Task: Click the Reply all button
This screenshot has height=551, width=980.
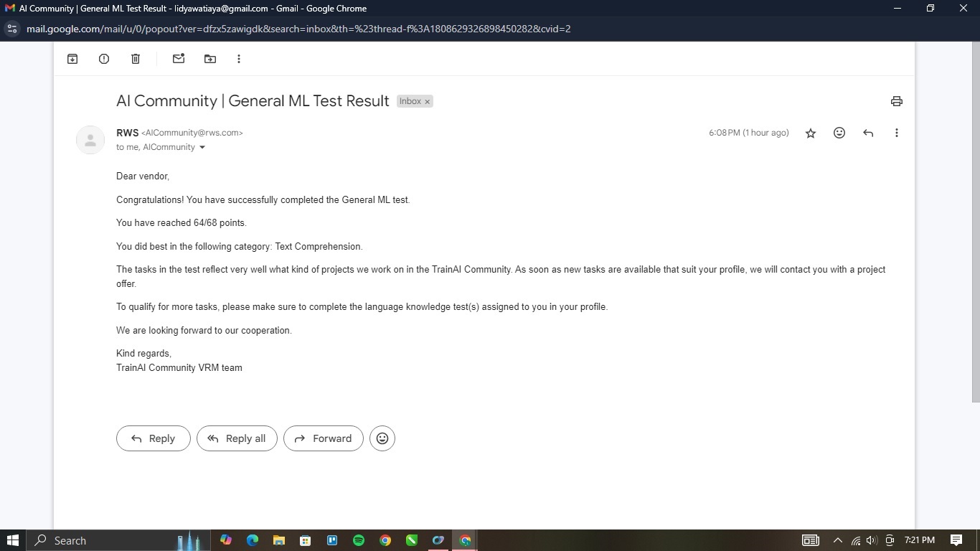Action: (237, 438)
